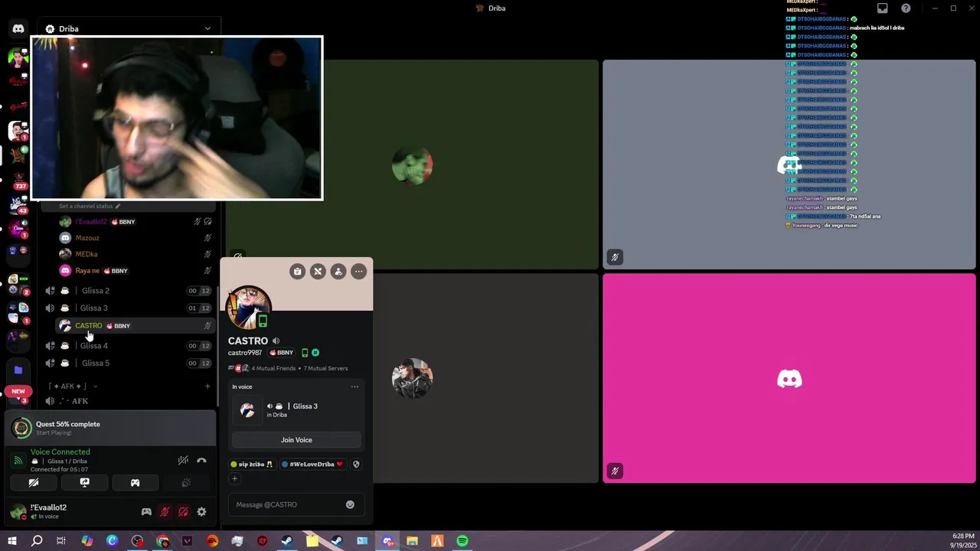Open More options on CASTRO profile
The height and width of the screenshot is (551, 980).
click(x=358, y=271)
